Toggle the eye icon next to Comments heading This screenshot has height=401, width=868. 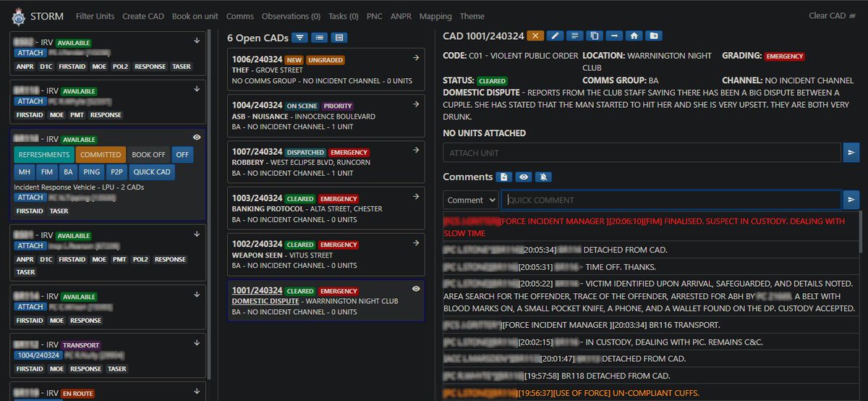[x=524, y=177]
